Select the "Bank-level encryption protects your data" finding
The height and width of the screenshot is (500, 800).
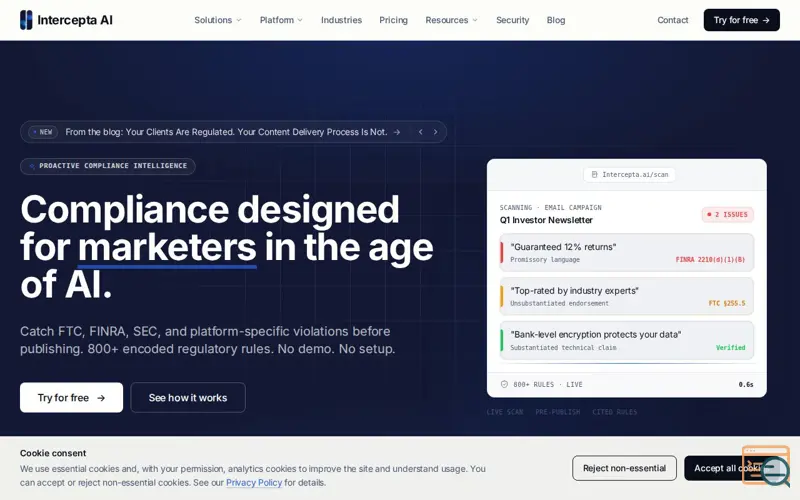pyautogui.click(x=627, y=340)
